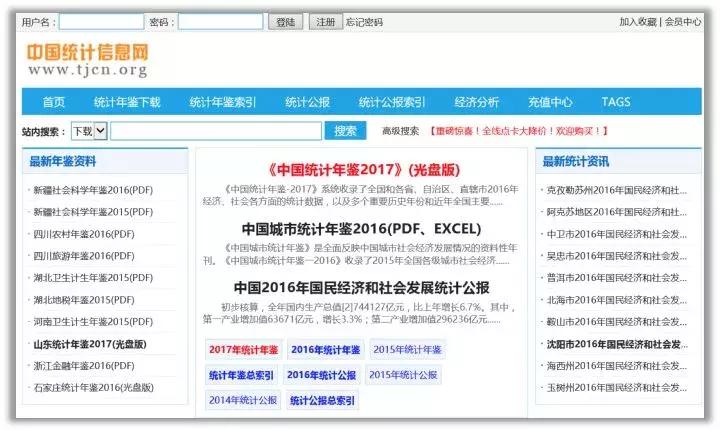Open 中国2016年国民经济和社会发展统计公报 headline
The height and width of the screenshot is (431, 720).
(x=361, y=288)
